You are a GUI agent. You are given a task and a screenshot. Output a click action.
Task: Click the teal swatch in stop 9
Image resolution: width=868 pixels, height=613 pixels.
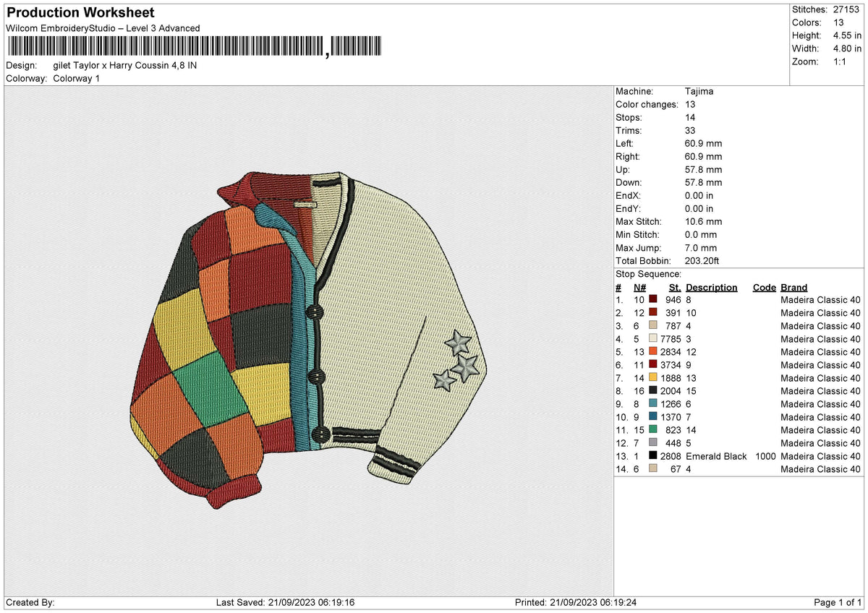point(652,403)
